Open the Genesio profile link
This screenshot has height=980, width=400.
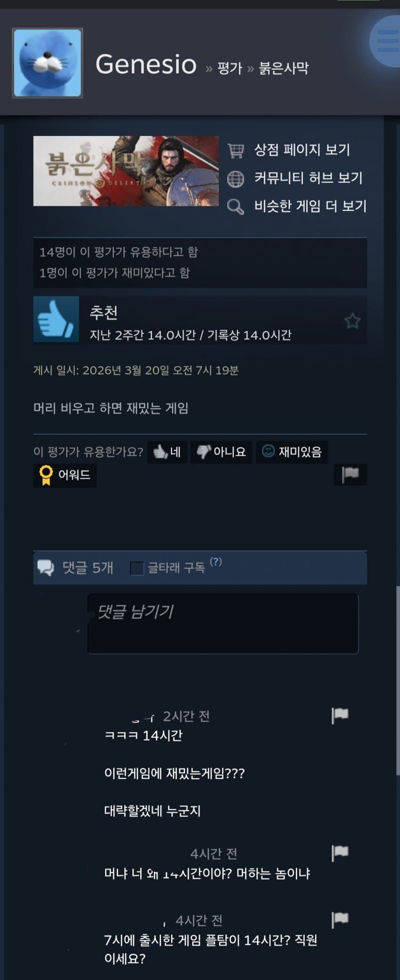pyautogui.click(x=146, y=65)
